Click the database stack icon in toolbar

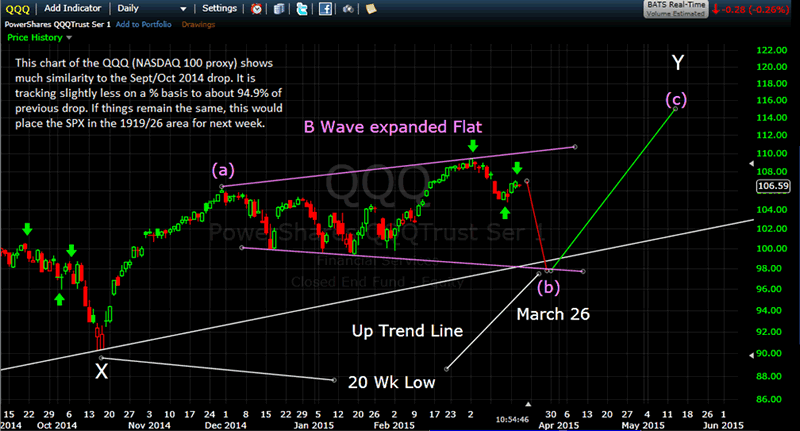pyautogui.click(x=279, y=9)
